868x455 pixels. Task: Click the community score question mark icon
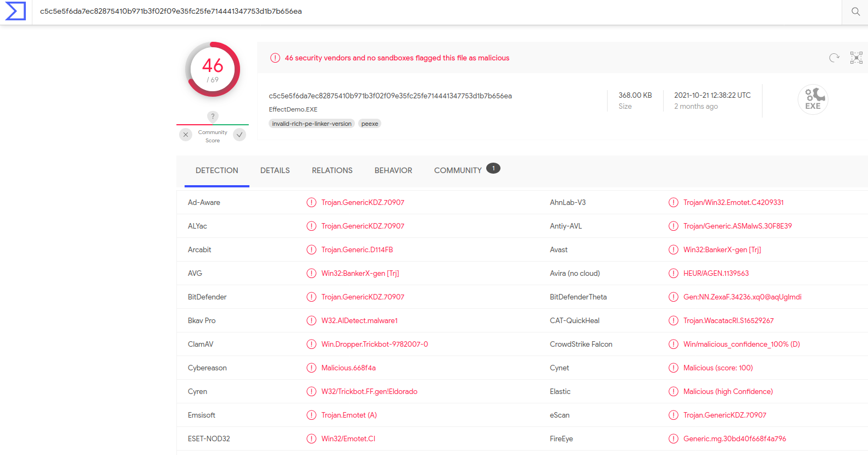pos(213,116)
